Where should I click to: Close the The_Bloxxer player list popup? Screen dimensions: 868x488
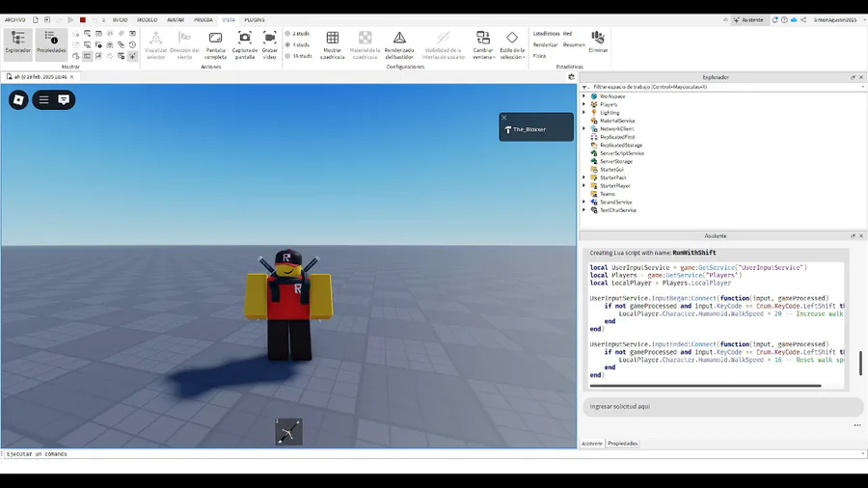click(x=503, y=118)
